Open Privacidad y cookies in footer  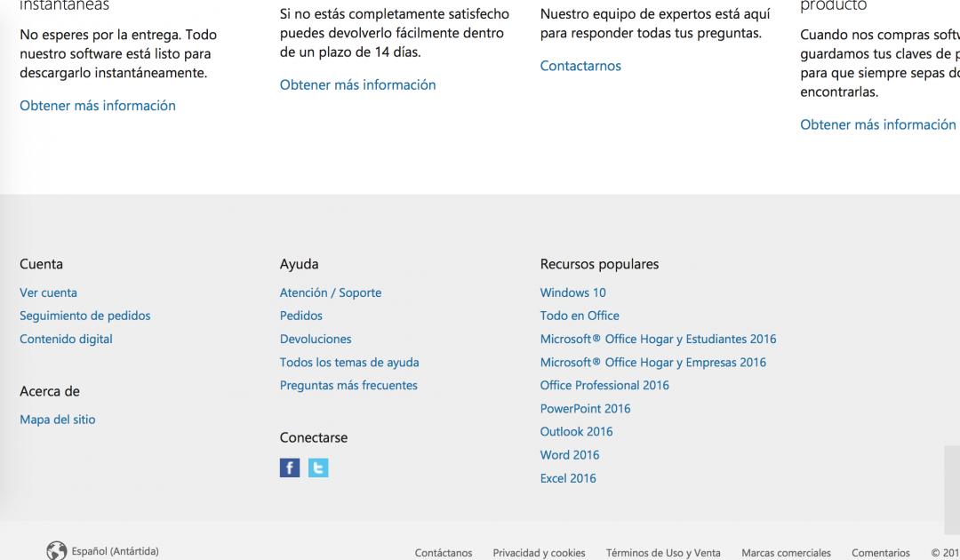[539, 553]
